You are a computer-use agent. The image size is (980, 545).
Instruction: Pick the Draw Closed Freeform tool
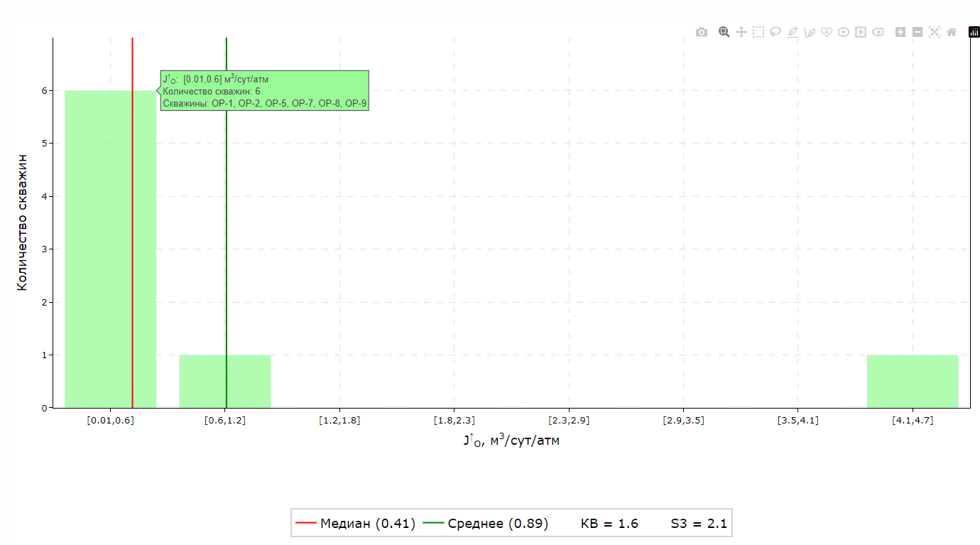(827, 32)
